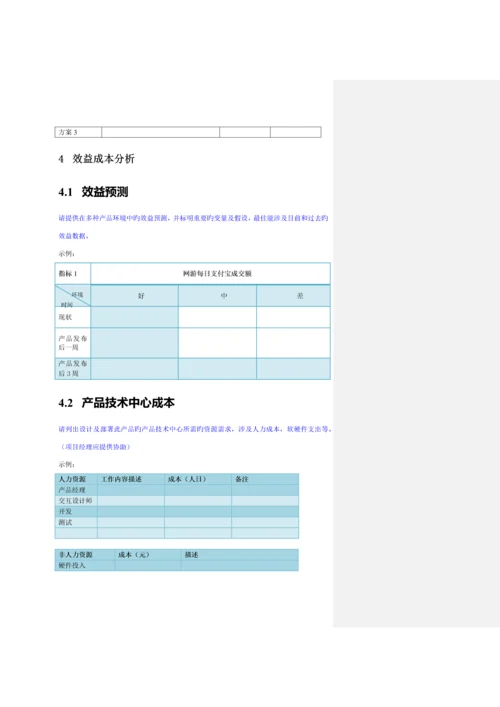Select the '指标 1' cell

point(73,274)
